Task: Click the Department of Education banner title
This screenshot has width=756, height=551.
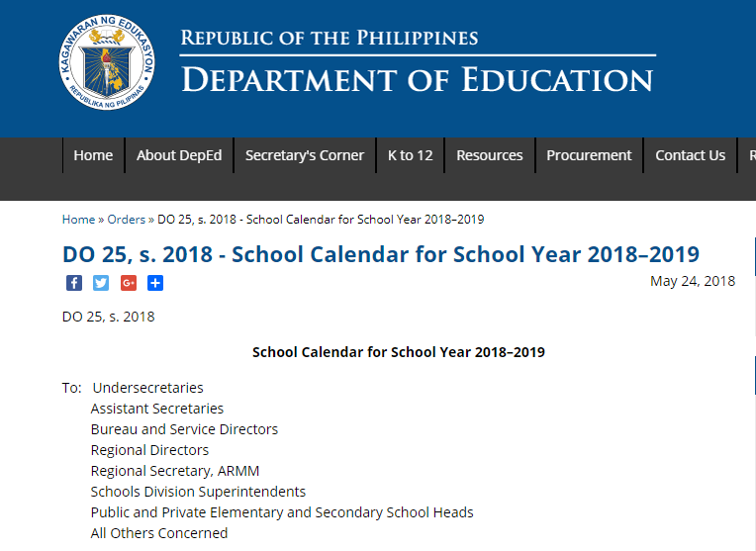Action: (417, 79)
